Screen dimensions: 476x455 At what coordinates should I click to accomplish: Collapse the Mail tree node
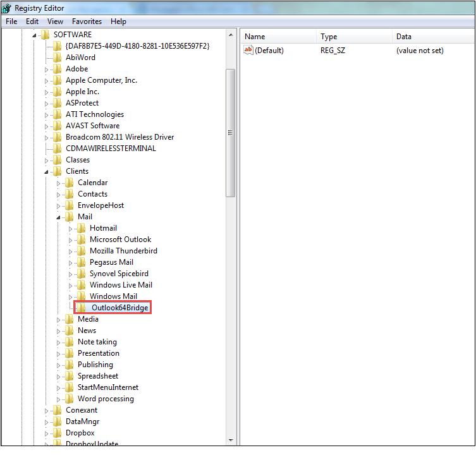click(x=58, y=217)
